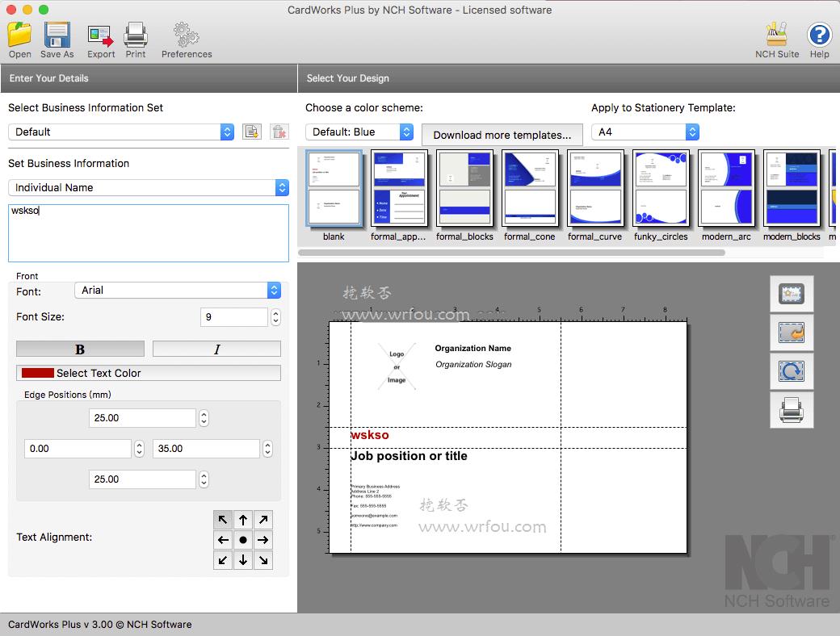
Task: Click the Font Size input field
Action: tap(234, 317)
